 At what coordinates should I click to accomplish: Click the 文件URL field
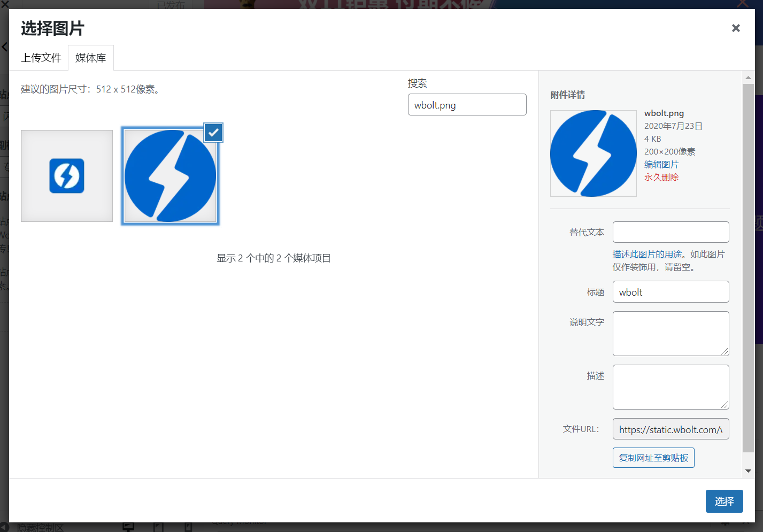[x=670, y=429]
